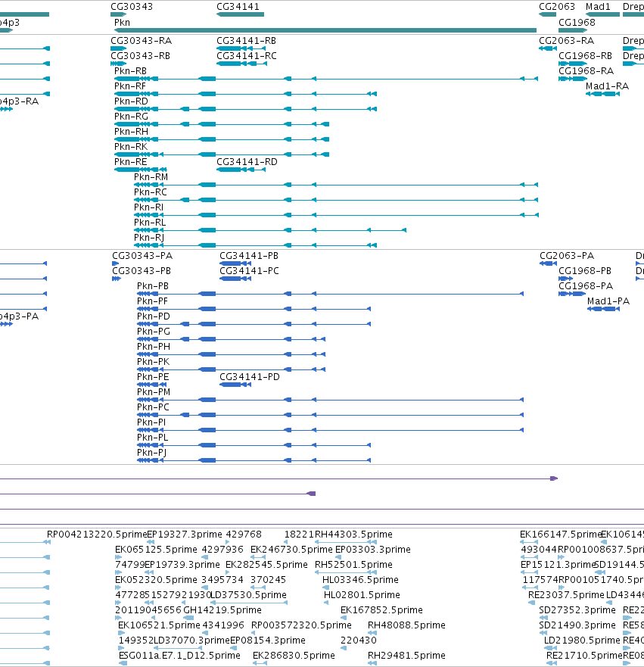Click EST EK167852.5prime label
644x667 pixels.
pyautogui.click(x=381, y=610)
